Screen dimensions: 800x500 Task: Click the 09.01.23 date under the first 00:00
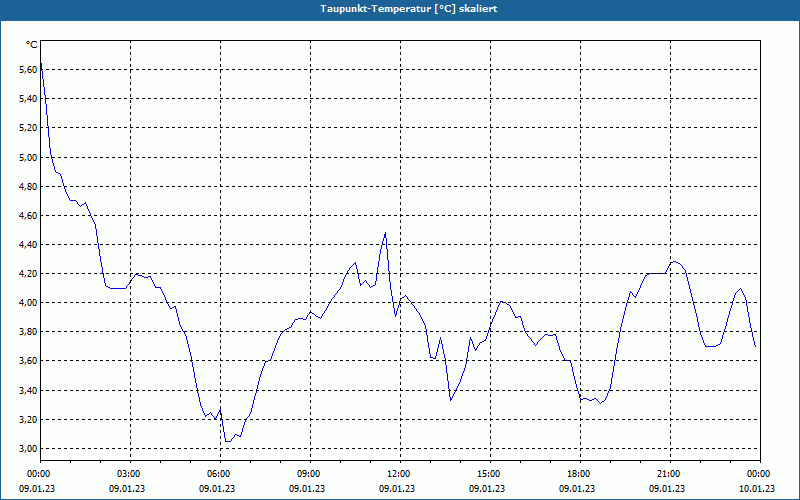coord(37,488)
